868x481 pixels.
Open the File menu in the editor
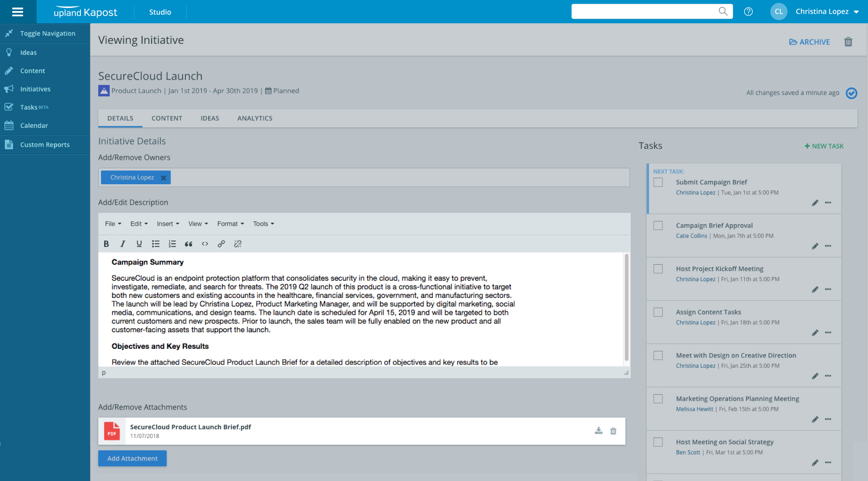click(113, 224)
